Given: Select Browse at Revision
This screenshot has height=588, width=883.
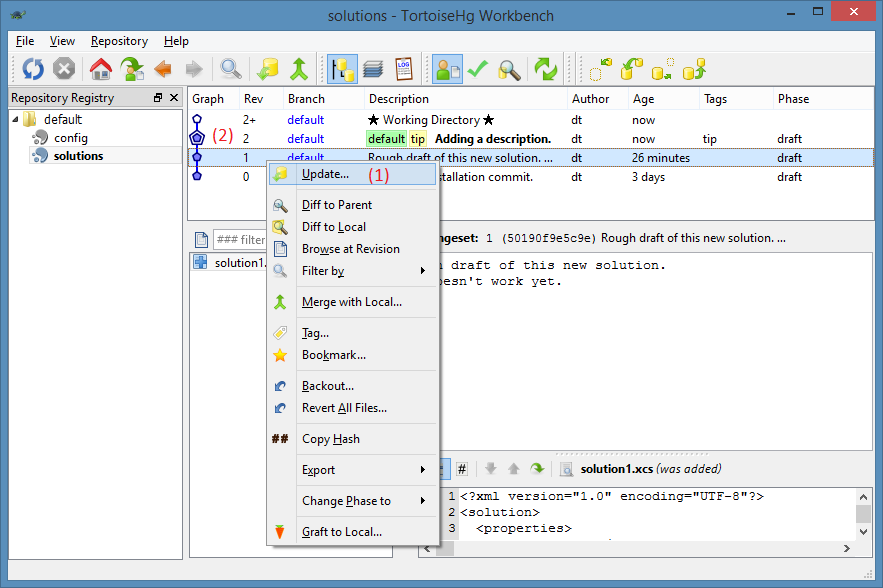Looking at the screenshot, I should [353, 249].
